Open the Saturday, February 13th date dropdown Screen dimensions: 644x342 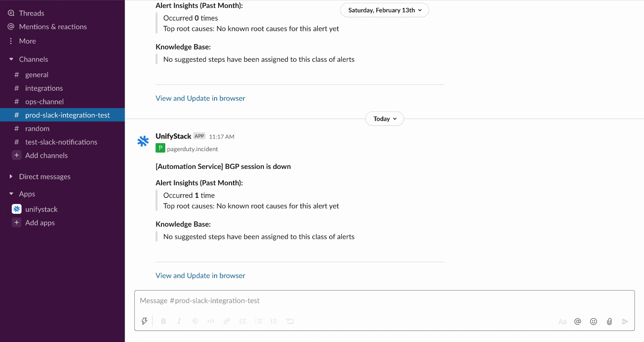coord(385,10)
